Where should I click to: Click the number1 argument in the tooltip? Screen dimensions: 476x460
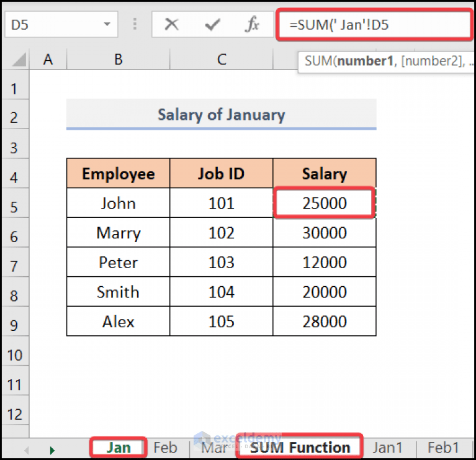click(365, 61)
